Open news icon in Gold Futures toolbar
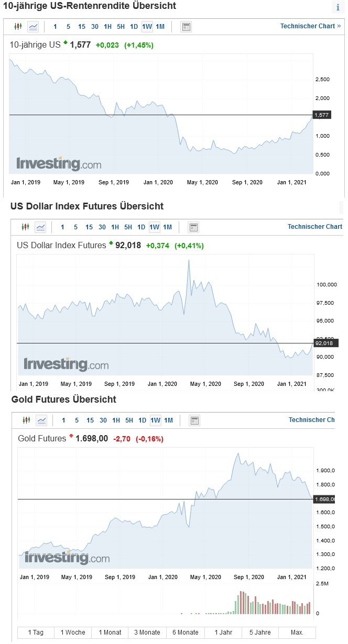 click(x=194, y=420)
